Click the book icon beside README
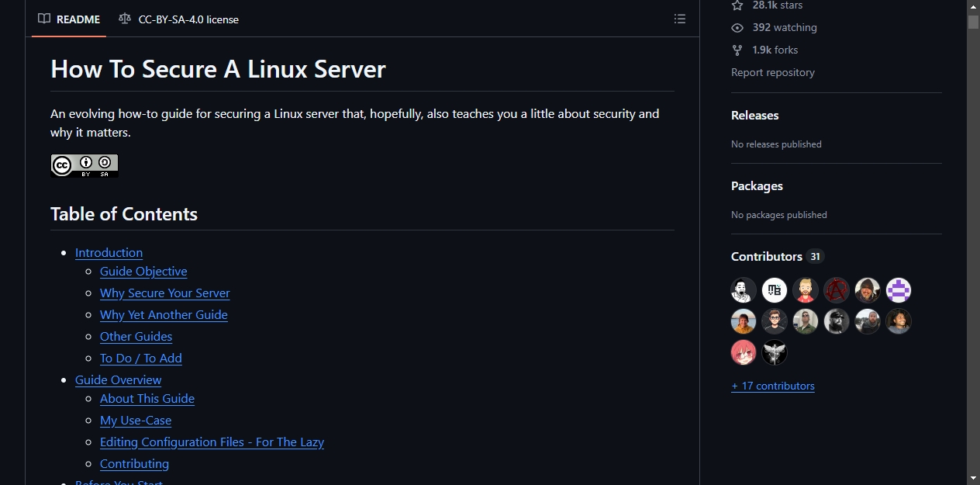This screenshot has height=485, width=980. (x=44, y=19)
